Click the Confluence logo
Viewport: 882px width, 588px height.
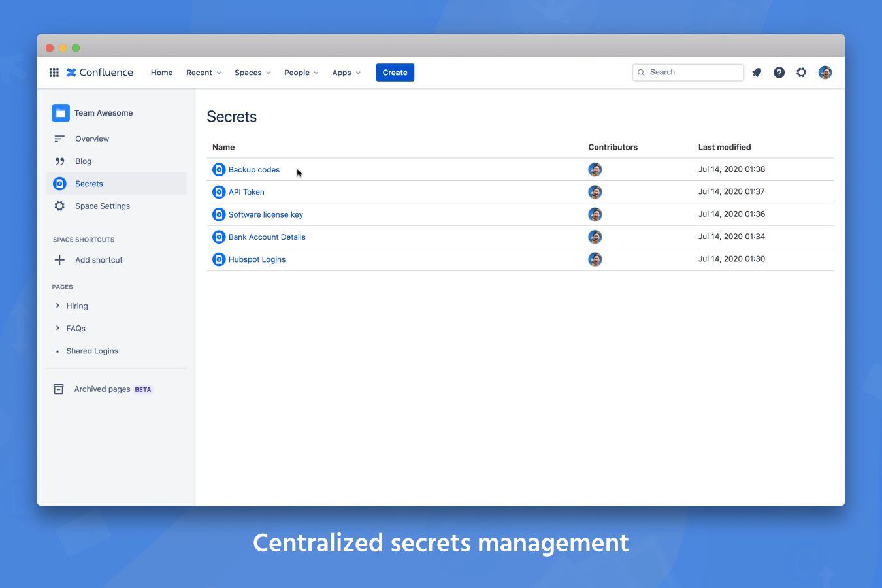pyautogui.click(x=100, y=73)
